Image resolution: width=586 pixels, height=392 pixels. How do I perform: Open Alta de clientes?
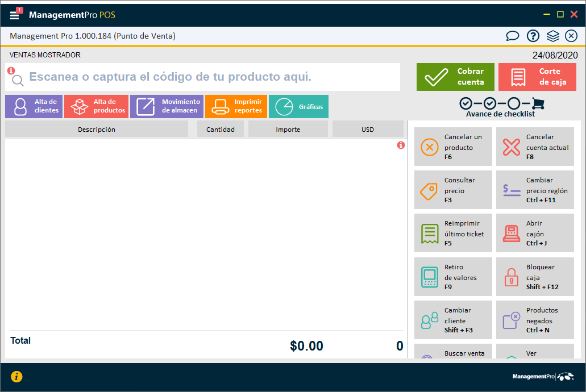(34, 106)
